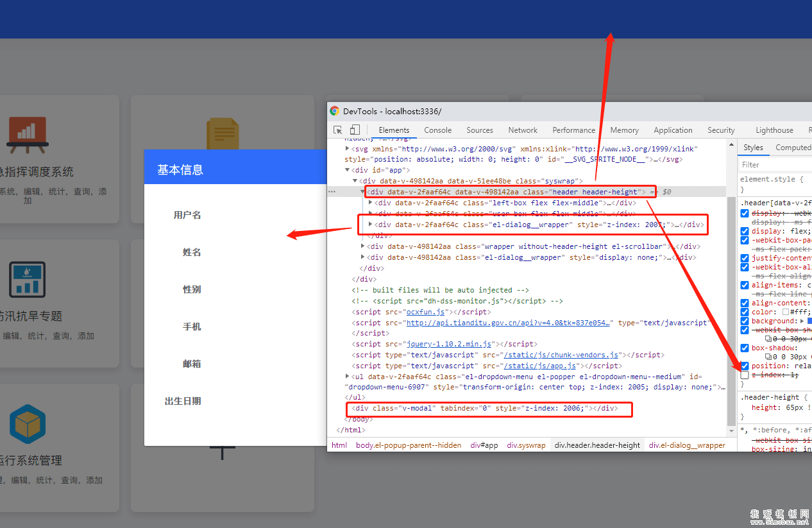Image resolution: width=812 pixels, height=528 pixels.
Task: Click the blue background color swatch
Action: point(809,321)
